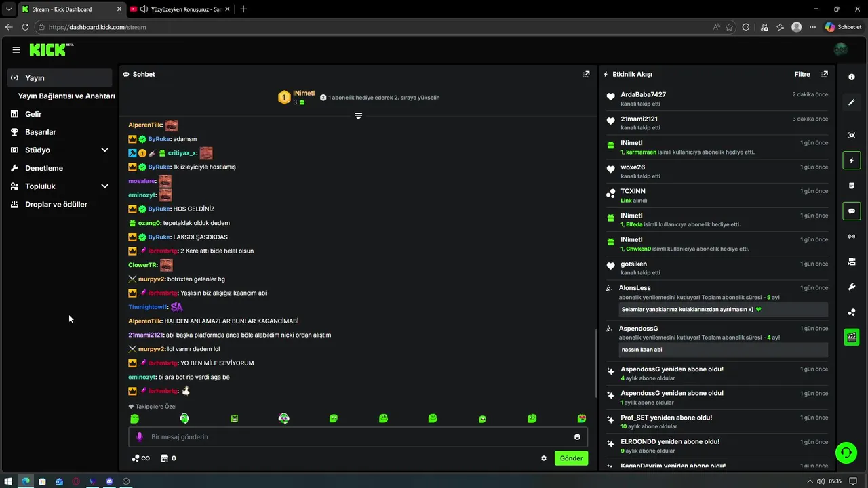Open the Filtre option in activity feed
The image size is (868, 488).
click(802, 75)
